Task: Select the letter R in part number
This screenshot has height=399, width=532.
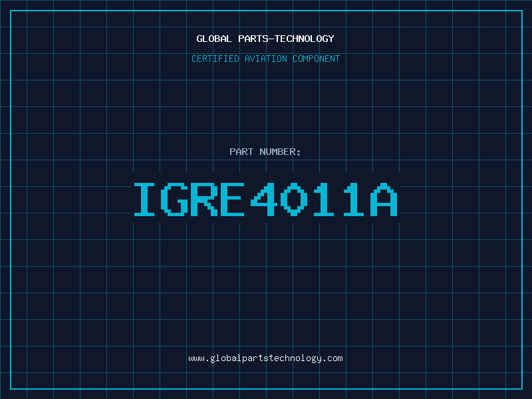Action: point(204,199)
